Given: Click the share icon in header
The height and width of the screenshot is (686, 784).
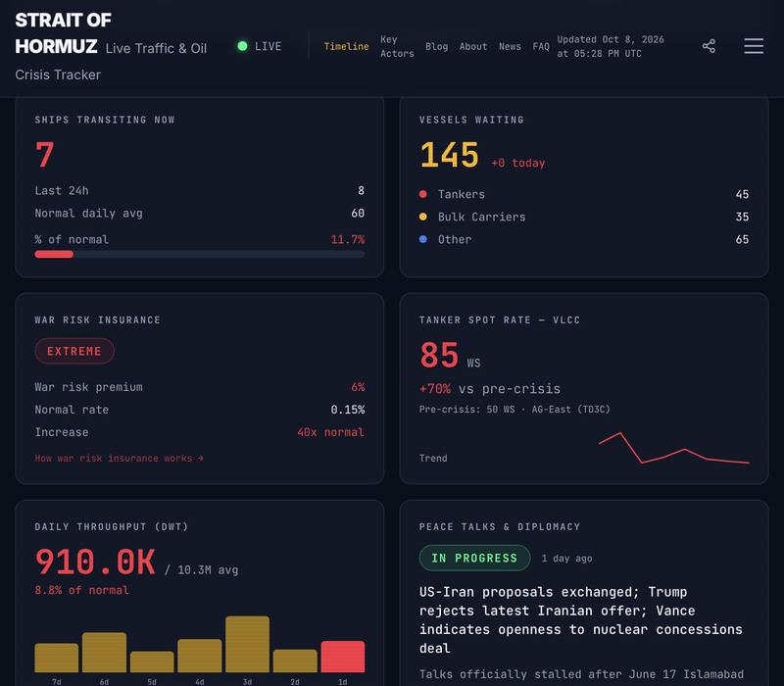Looking at the screenshot, I should 709,46.
